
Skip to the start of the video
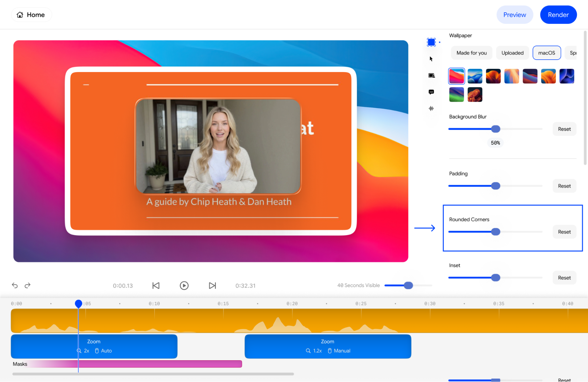(156, 286)
